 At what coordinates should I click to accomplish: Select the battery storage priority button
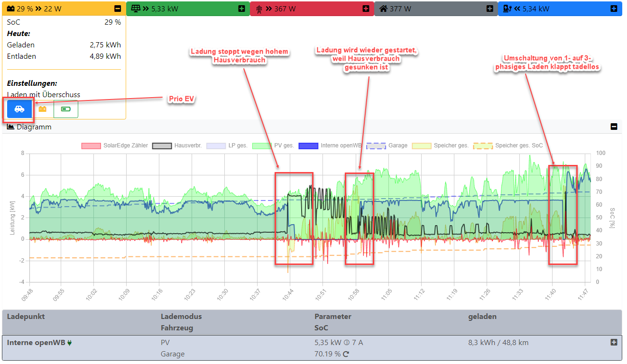point(43,109)
